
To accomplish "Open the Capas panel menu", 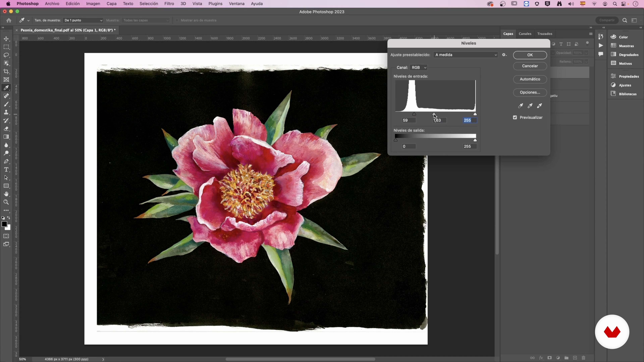I will [x=591, y=34].
